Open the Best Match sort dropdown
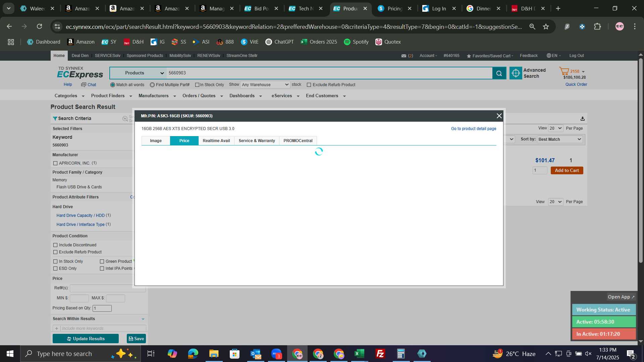 click(560, 139)
